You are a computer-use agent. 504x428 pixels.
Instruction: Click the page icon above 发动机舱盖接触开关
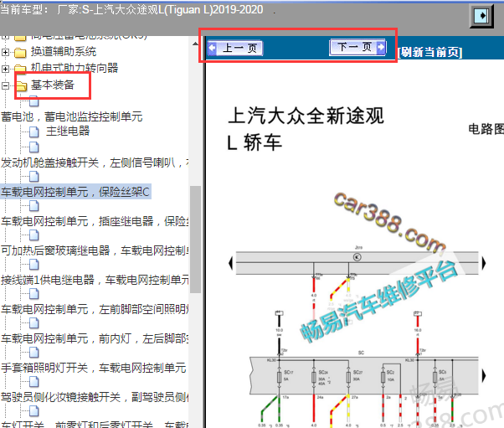tap(34, 147)
